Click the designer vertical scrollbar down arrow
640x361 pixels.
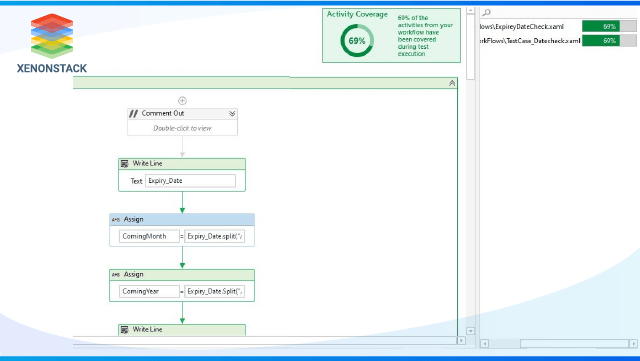click(x=471, y=331)
